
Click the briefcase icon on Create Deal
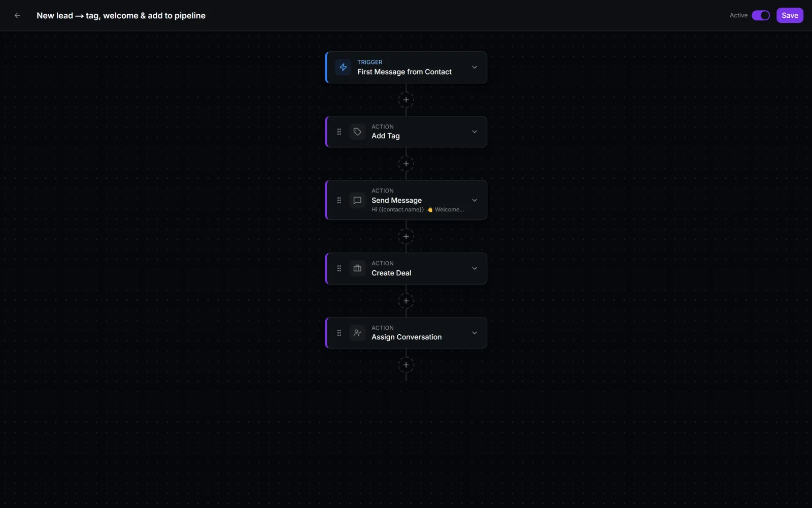pos(357,268)
